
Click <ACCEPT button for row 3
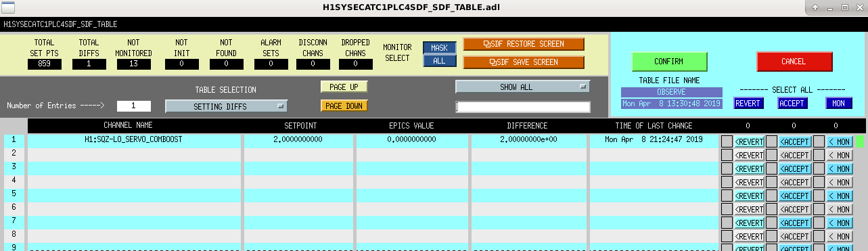[x=794, y=168]
